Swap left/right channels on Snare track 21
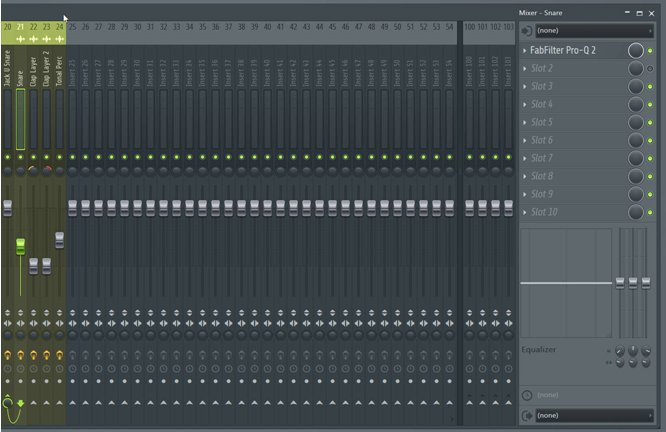Viewport: 666px width, 432px height. [20, 323]
